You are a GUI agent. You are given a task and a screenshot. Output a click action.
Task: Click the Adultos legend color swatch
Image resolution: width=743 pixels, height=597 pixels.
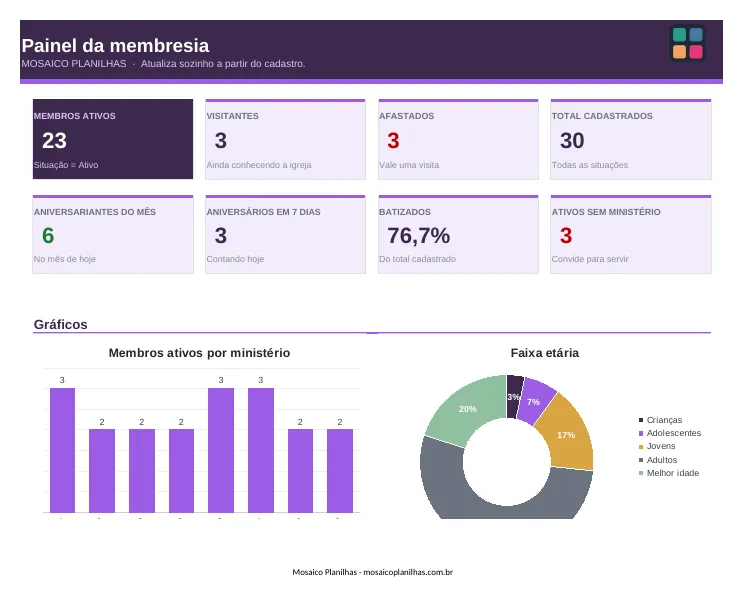[641, 460]
